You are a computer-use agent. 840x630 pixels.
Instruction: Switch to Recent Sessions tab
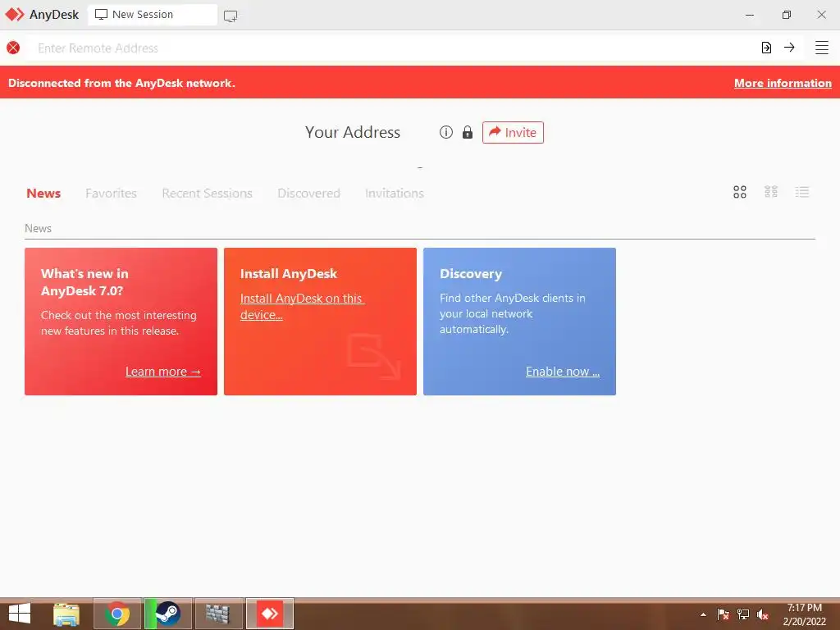[x=207, y=193]
